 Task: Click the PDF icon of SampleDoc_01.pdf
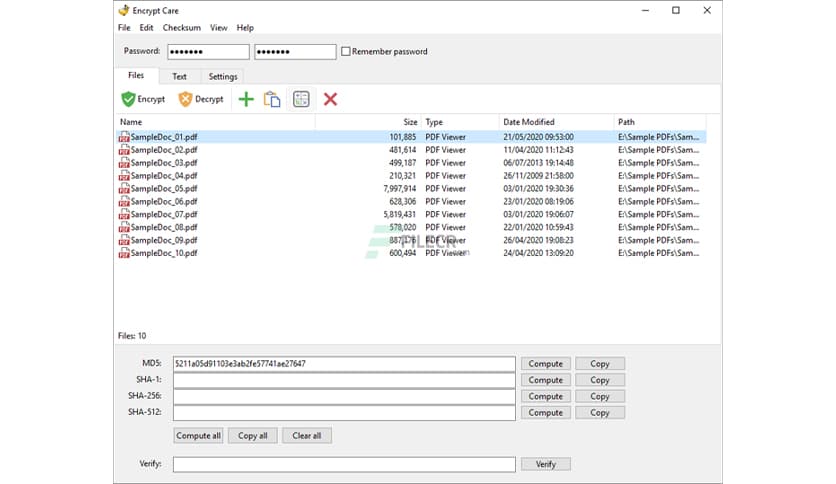[124, 137]
